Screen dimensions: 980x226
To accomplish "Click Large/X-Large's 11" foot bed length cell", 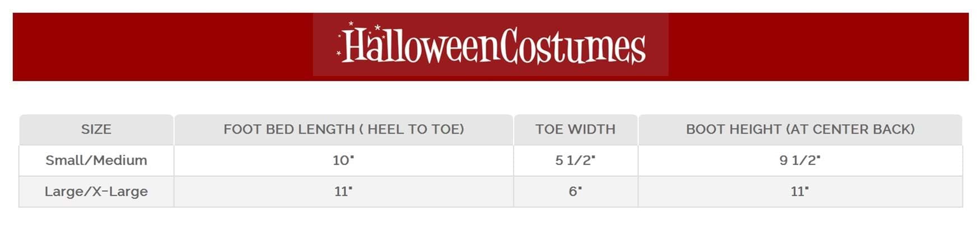I will 343,191.
